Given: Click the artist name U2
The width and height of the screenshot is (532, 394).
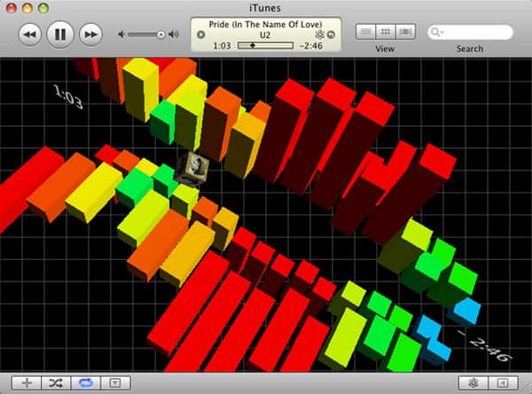Looking at the screenshot, I should point(265,35).
